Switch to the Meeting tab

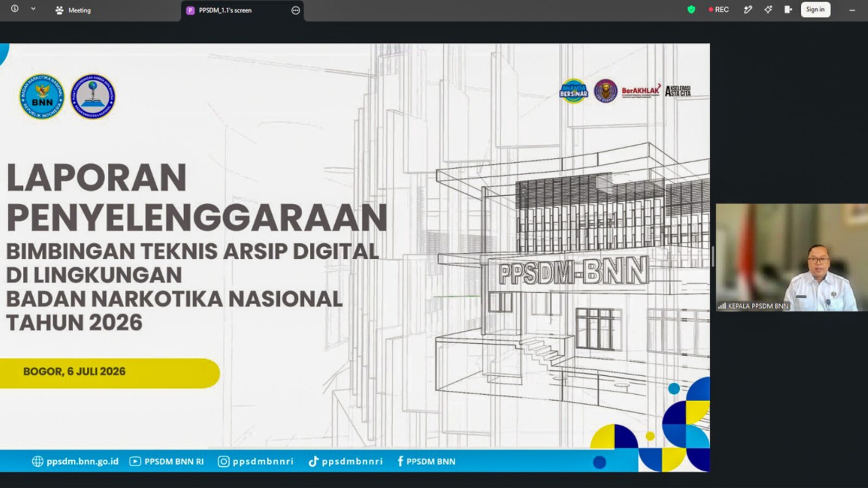(73, 10)
